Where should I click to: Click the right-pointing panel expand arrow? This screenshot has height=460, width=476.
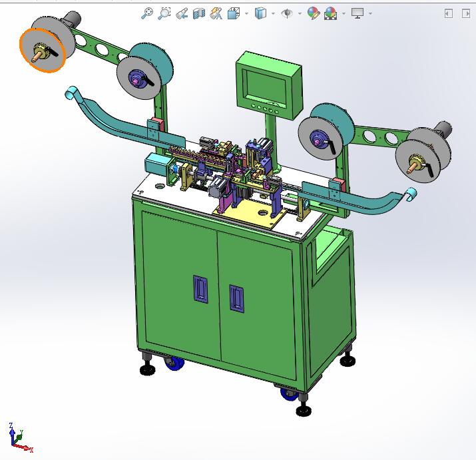click(466, 14)
